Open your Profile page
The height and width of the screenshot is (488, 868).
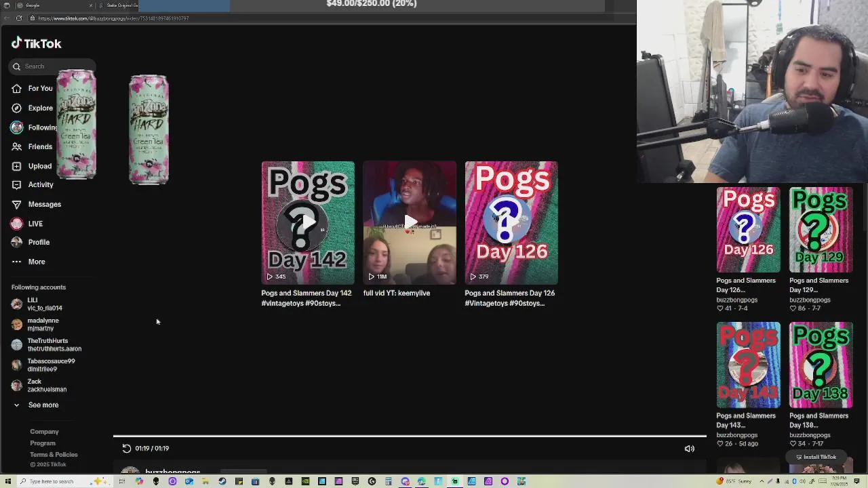coord(31,242)
